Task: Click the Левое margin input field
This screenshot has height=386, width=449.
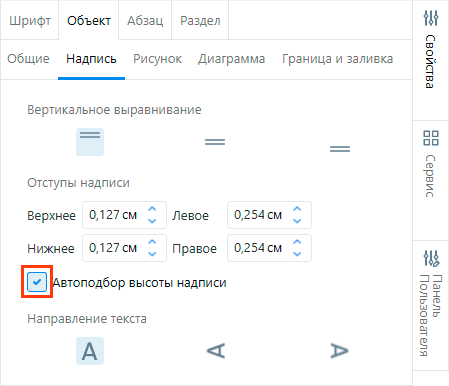Action: tap(269, 215)
